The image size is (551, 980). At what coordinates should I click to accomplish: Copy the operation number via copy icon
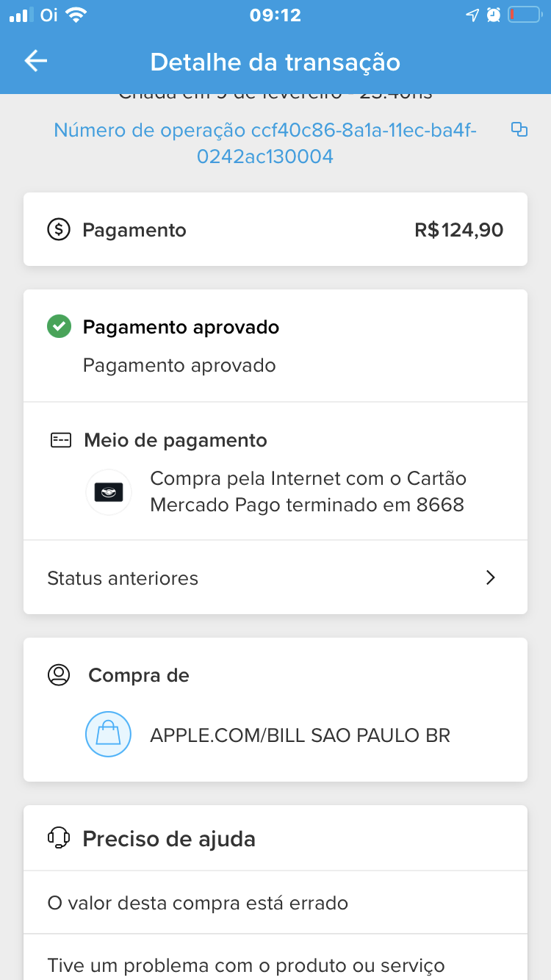pos(519,130)
